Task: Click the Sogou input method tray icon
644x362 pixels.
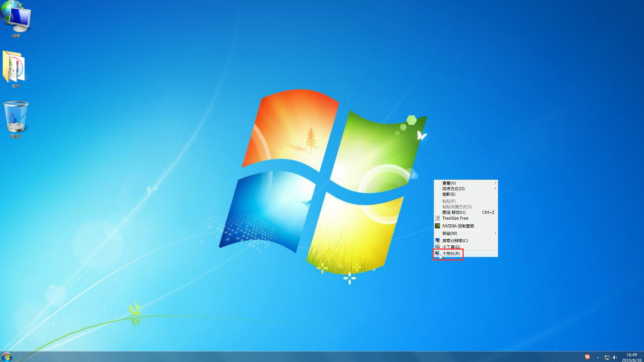Action: (x=587, y=357)
